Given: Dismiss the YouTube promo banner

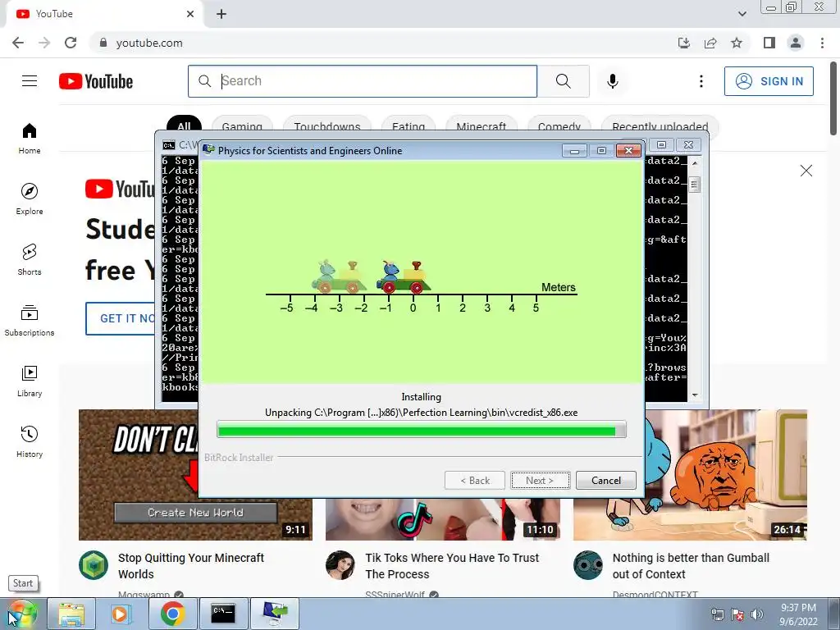Looking at the screenshot, I should pos(806,171).
